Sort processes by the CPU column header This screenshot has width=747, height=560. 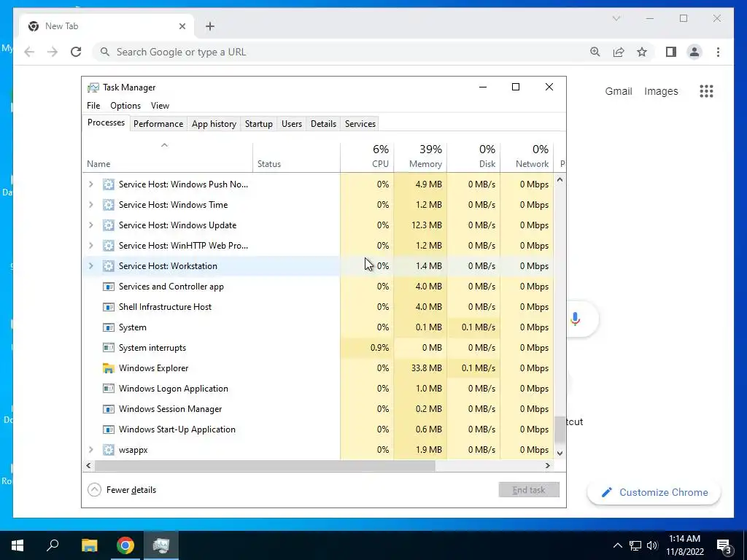(367, 157)
